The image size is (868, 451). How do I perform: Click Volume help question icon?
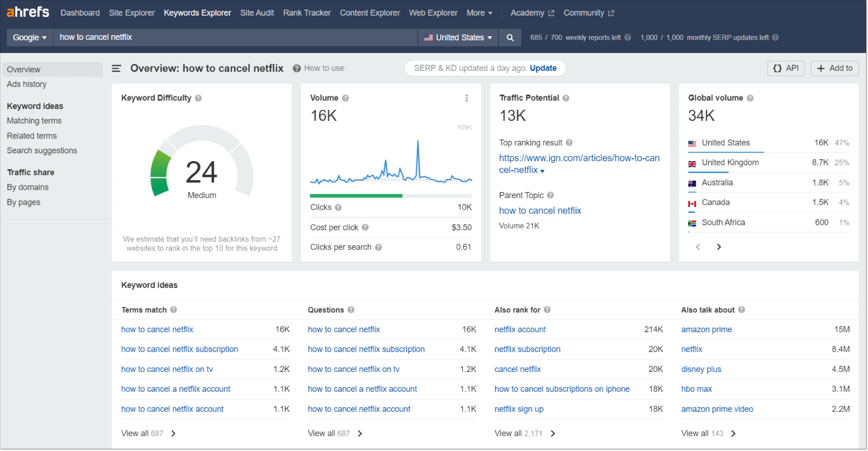point(346,98)
